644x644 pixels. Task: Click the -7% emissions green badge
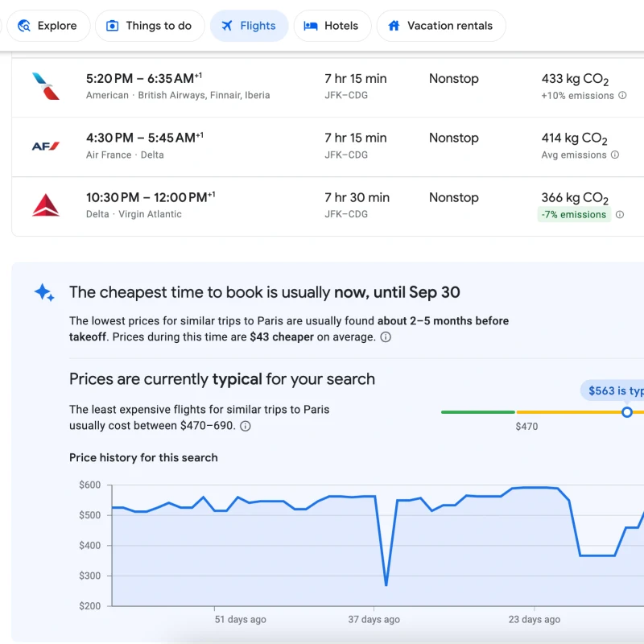[x=574, y=215]
